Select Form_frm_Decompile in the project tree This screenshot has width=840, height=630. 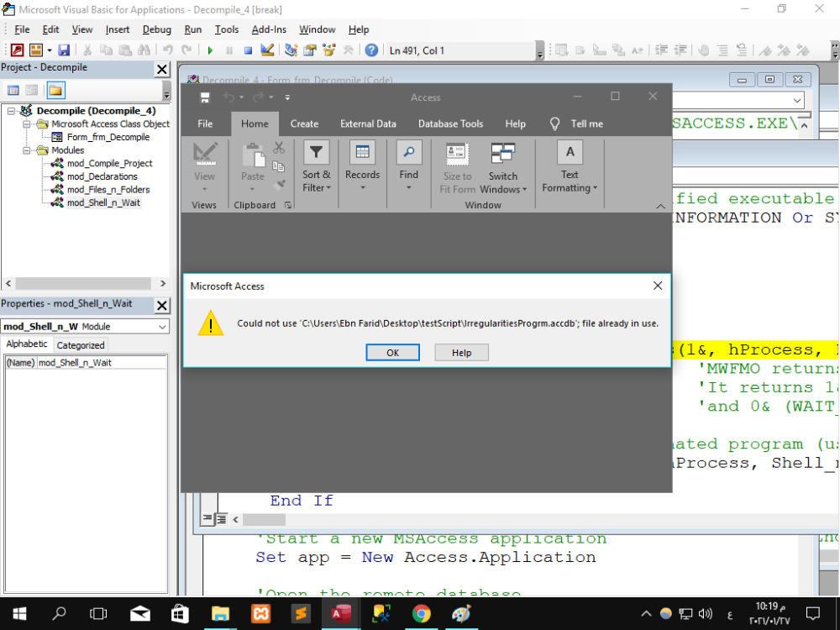click(108, 137)
